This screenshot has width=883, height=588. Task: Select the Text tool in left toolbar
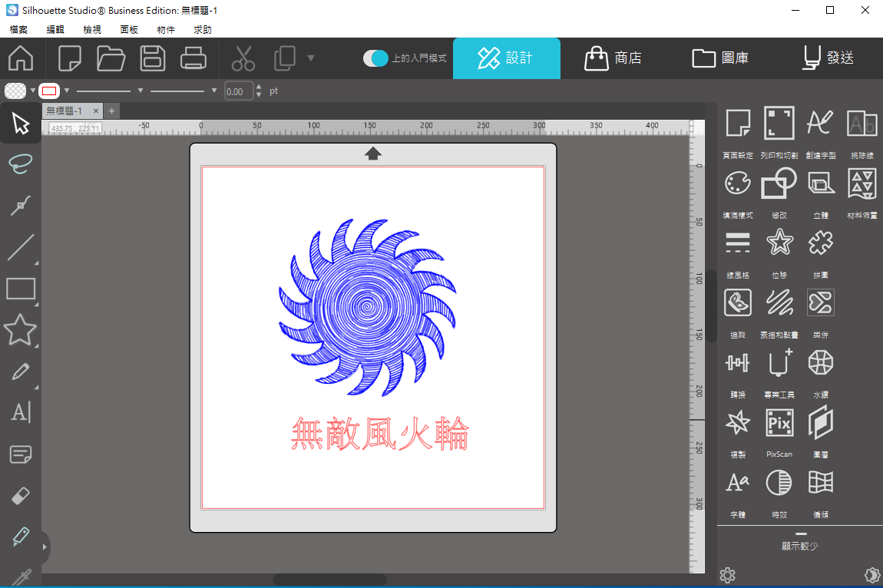20,413
